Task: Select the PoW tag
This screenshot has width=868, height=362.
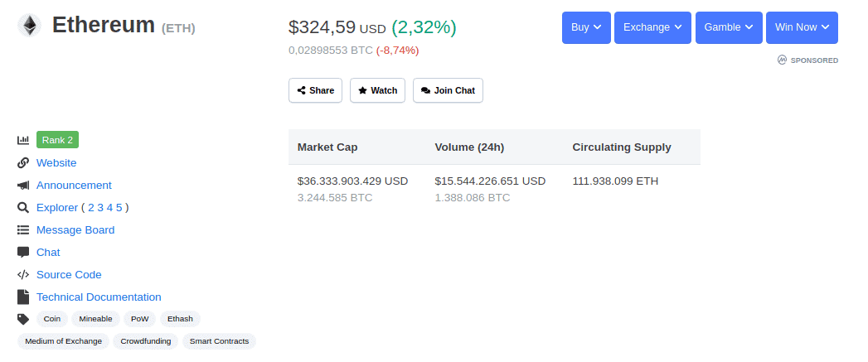Action: tap(140, 319)
